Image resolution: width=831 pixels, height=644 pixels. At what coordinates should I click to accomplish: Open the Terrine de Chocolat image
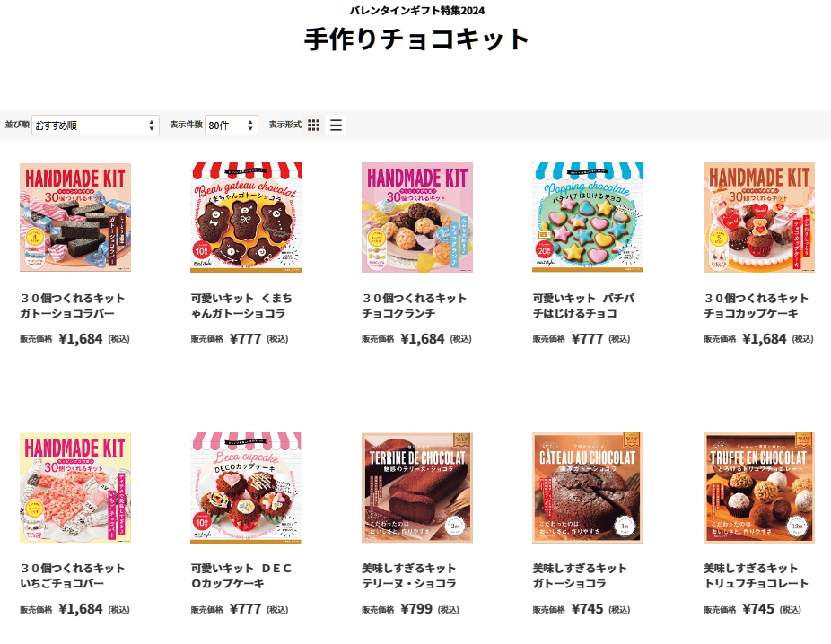click(x=417, y=488)
